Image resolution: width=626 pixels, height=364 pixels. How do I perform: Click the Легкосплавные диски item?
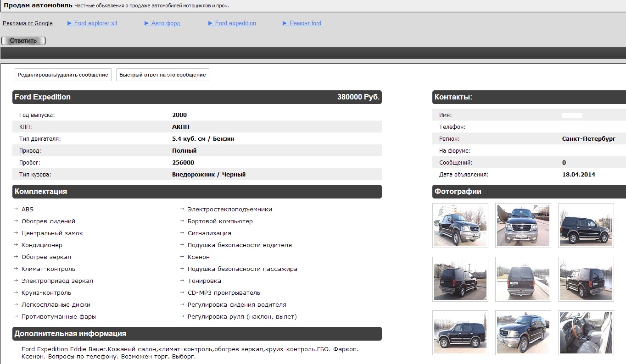coord(56,305)
